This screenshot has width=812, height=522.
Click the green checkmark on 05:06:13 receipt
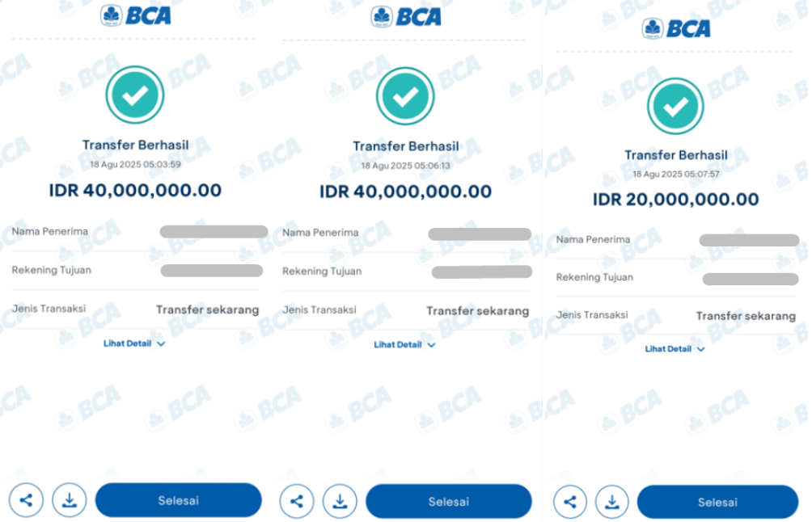405,96
